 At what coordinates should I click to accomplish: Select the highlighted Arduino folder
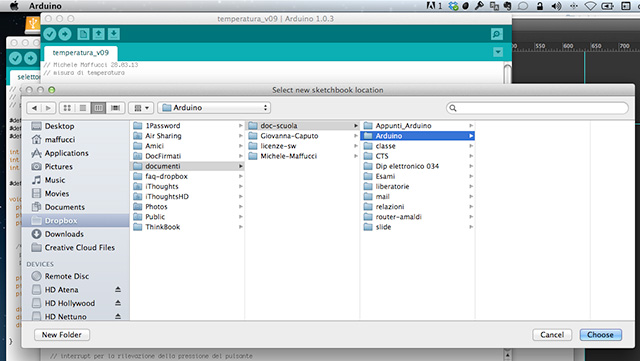coord(418,136)
